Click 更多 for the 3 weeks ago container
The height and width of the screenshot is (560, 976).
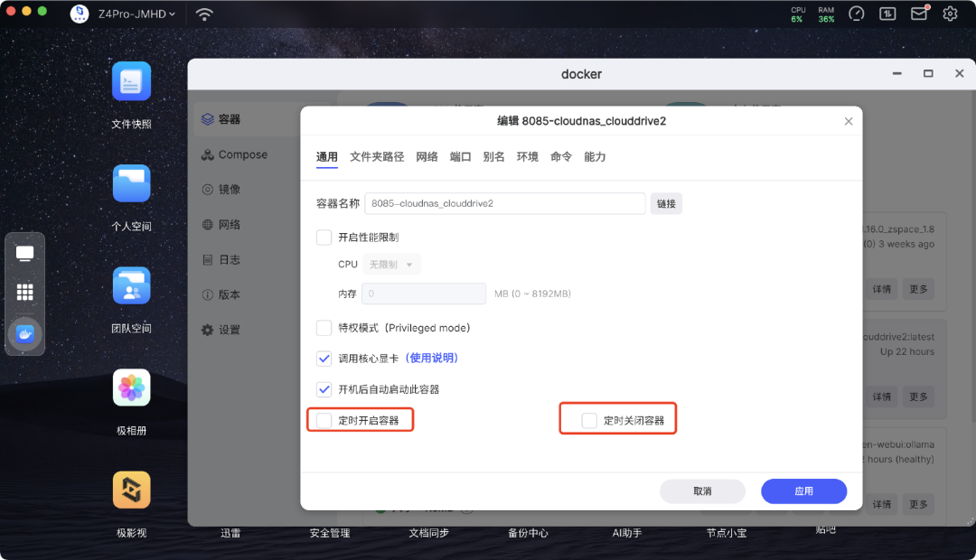(x=918, y=289)
